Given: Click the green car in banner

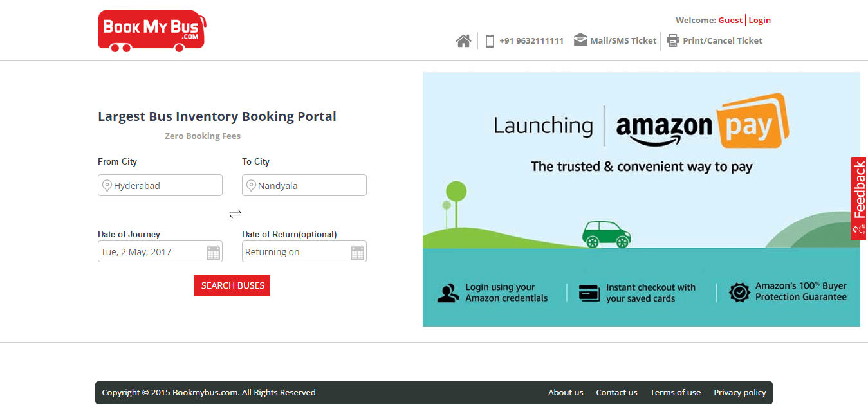Looking at the screenshot, I should [606, 234].
